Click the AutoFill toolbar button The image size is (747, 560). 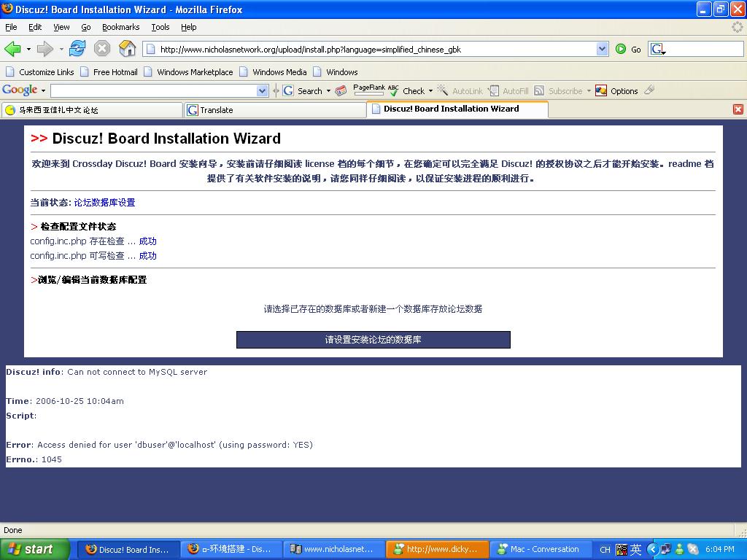[508, 90]
